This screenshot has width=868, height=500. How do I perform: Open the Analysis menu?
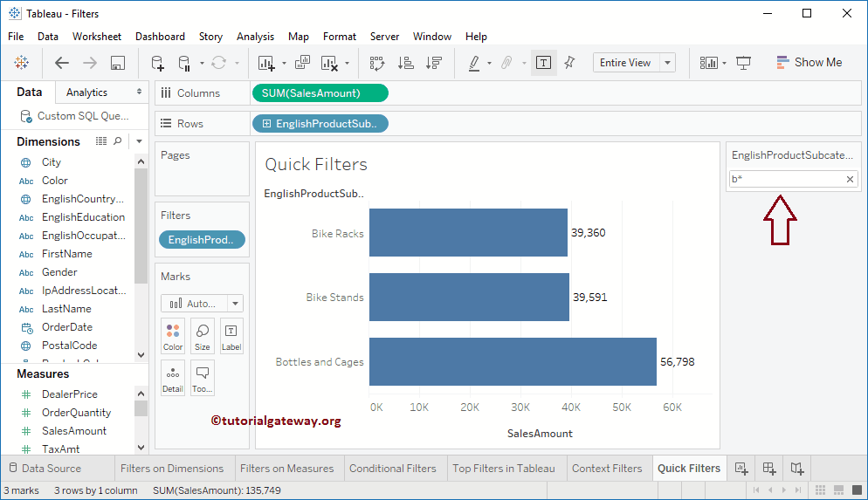[255, 37]
